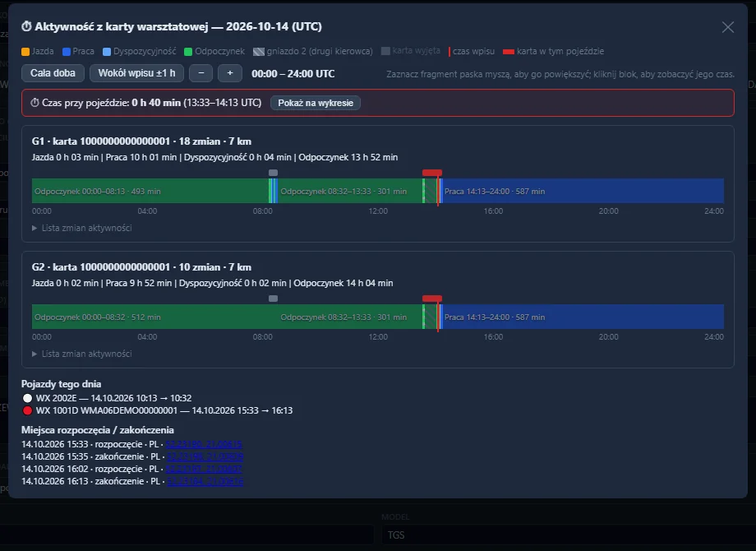Select G1 block Odpoczynek 08:32–13:33
756x551 pixels.
(350, 191)
